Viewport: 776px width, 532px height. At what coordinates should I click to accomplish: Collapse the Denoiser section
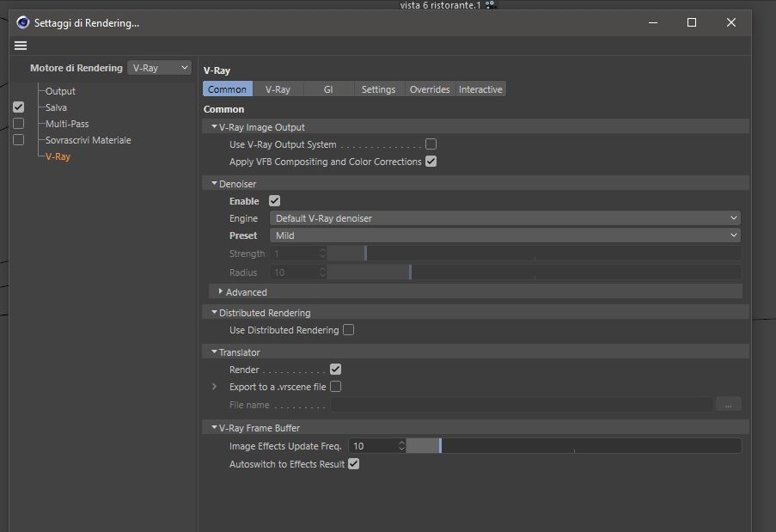[214, 183]
